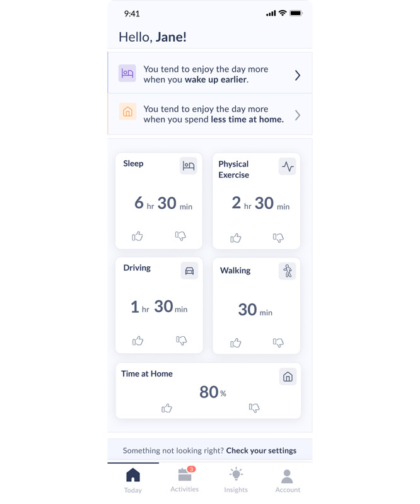Expand the wake up earlier insight chevron
Image resolution: width=420 pixels, height=504 pixels.
297,76
